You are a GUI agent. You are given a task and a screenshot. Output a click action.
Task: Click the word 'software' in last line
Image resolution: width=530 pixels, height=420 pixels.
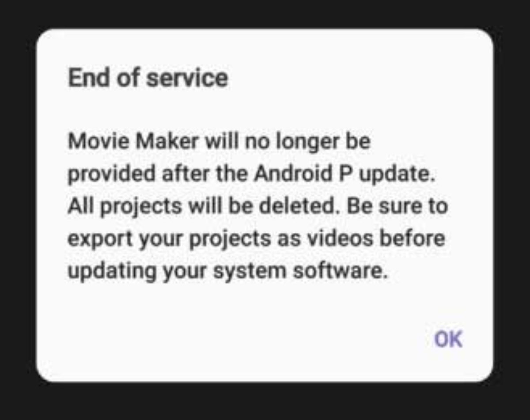(x=340, y=271)
